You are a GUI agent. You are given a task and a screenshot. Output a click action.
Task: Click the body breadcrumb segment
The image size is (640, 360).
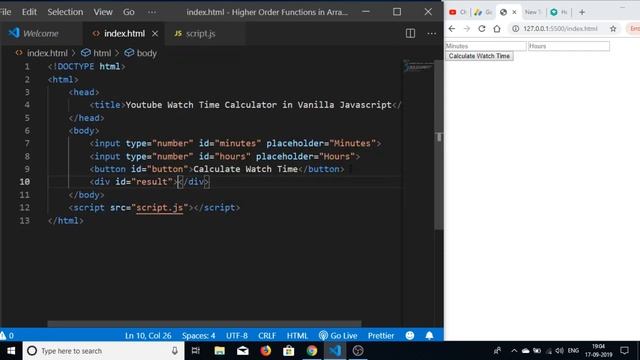point(147,53)
